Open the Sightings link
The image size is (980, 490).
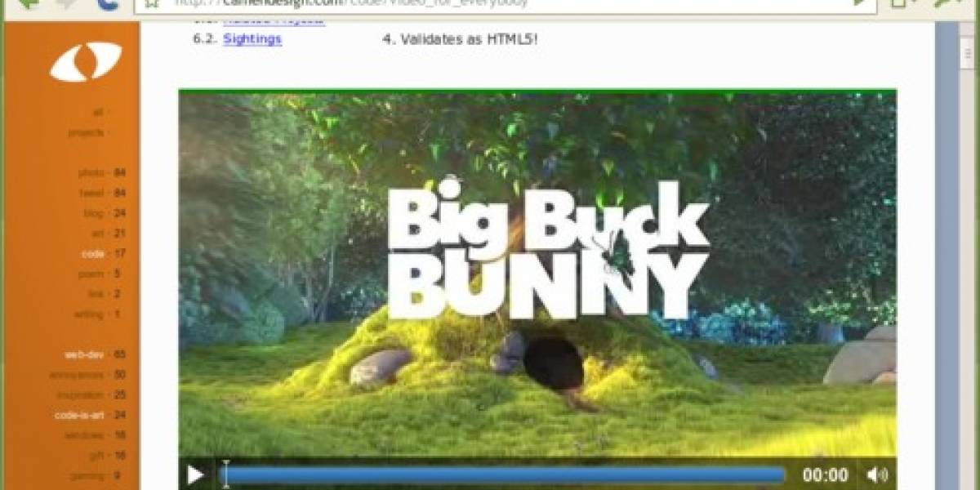pyautogui.click(x=252, y=38)
